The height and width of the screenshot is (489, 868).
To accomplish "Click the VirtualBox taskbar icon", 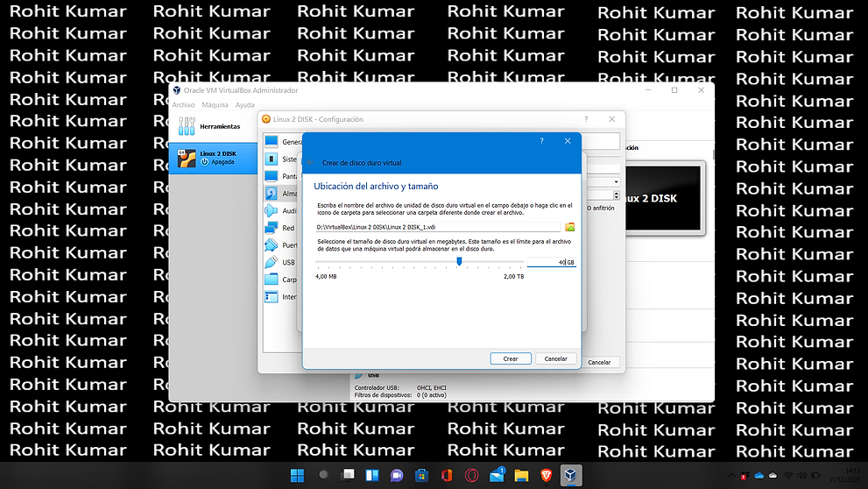I will coord(571,475).
